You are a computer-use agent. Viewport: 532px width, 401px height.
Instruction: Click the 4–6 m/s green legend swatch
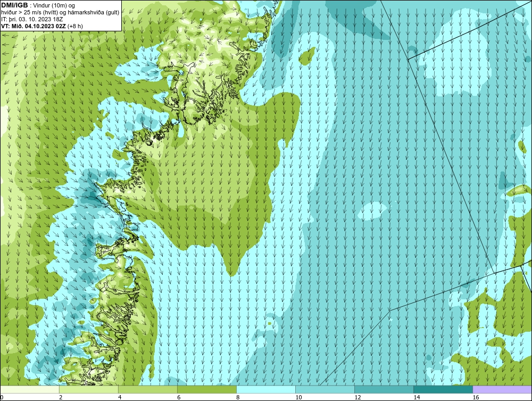(148, 389)
